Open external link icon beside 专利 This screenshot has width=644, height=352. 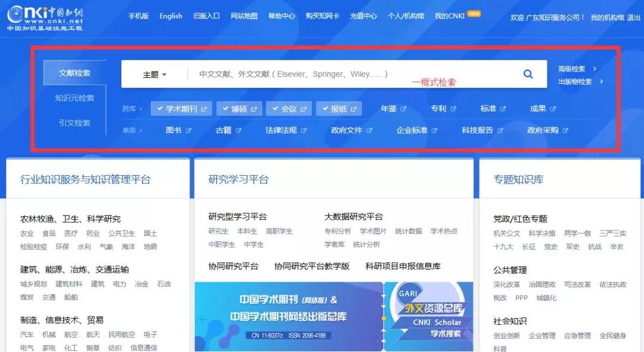coord(454,109)
